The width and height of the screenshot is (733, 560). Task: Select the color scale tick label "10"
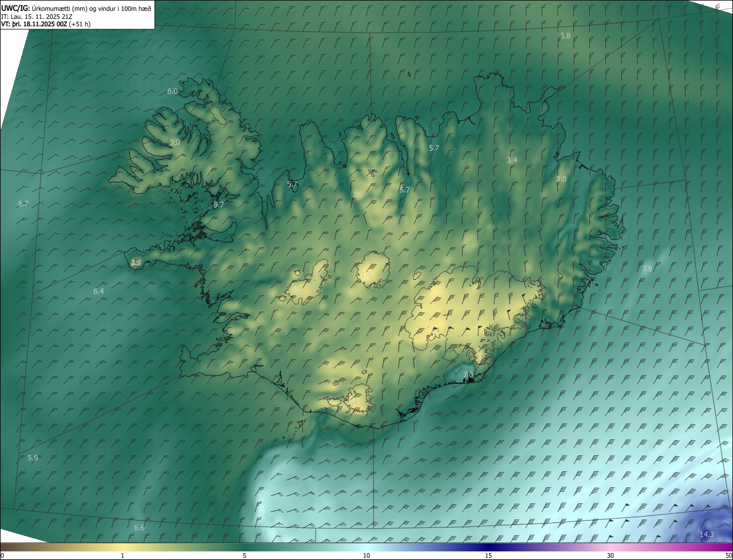click(366, 555)
